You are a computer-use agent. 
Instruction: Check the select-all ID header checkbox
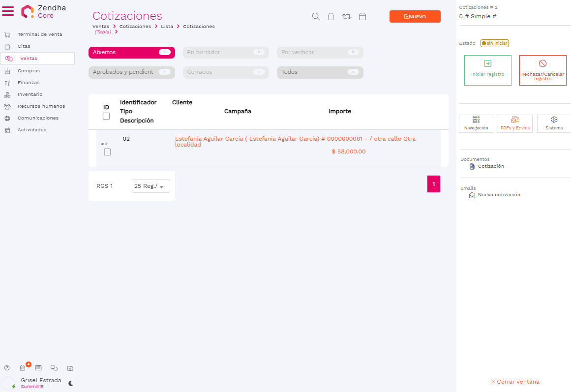click(x=106, y=116)
